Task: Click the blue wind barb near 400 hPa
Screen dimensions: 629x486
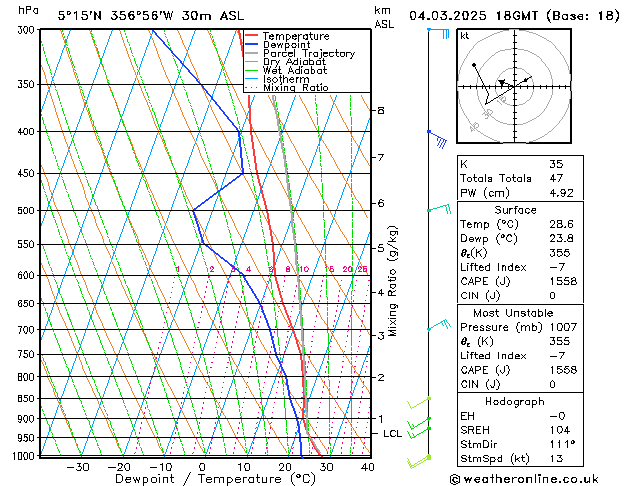Action: tap(436, 138)
